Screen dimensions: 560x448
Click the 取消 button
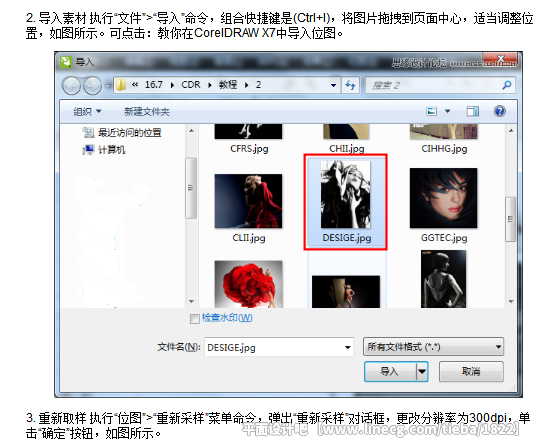coord(471,372)
